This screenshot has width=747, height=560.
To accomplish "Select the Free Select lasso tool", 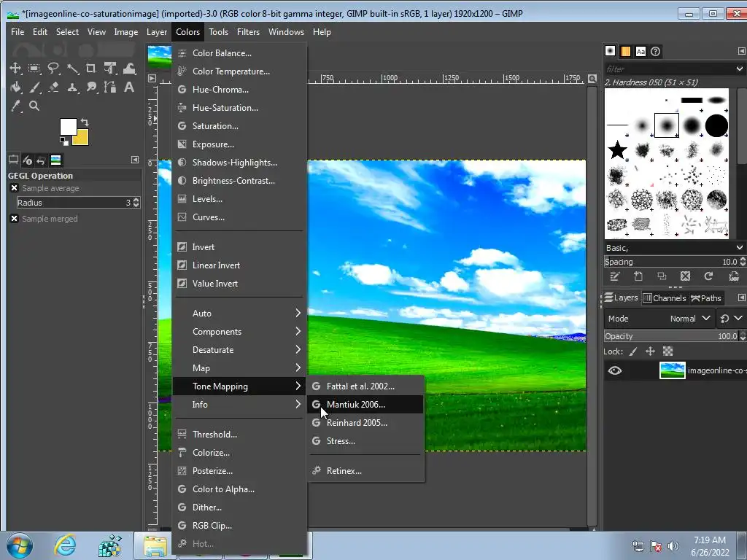I will click(53, 68).
